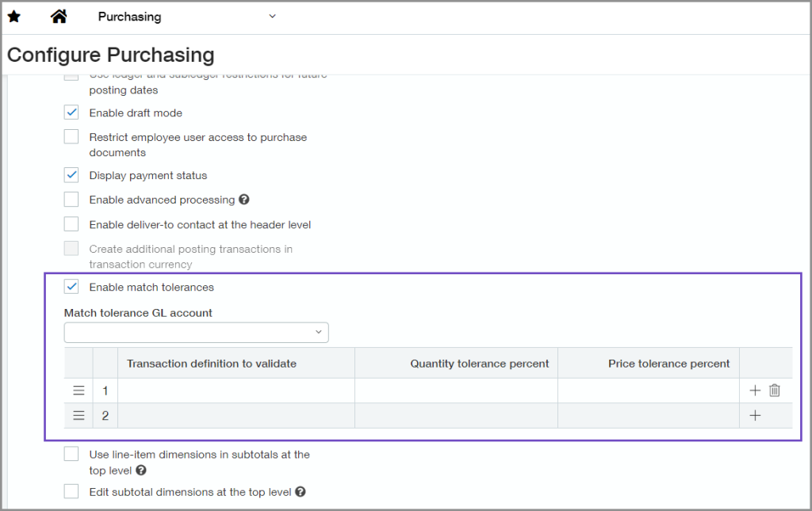Click the home icon in the top bar
The image size is (812, 511).
(58, 16)
